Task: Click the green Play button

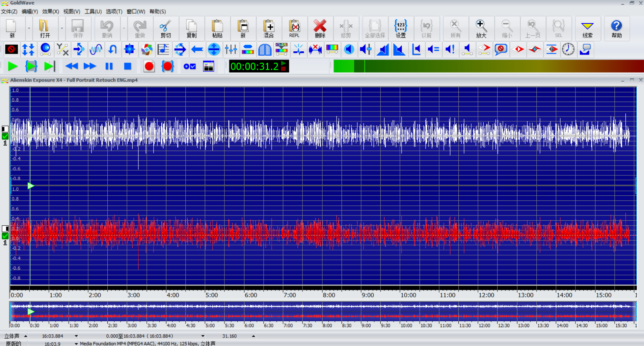Action: pos(12,66)
